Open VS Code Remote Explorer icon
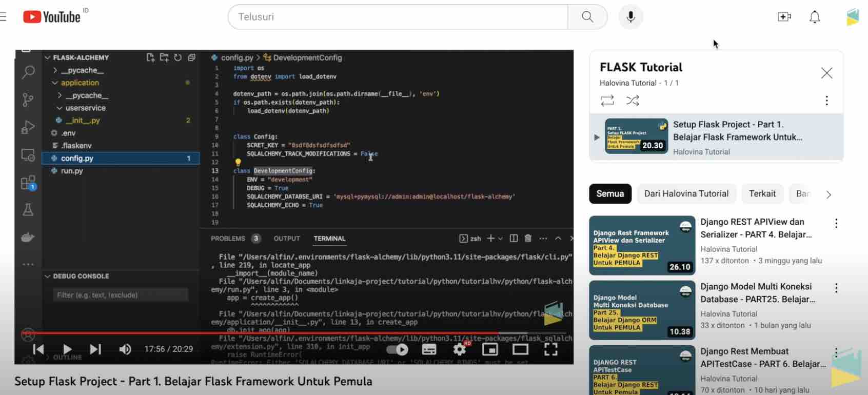Screen dimensions: 868x395 tap(28, 155)
